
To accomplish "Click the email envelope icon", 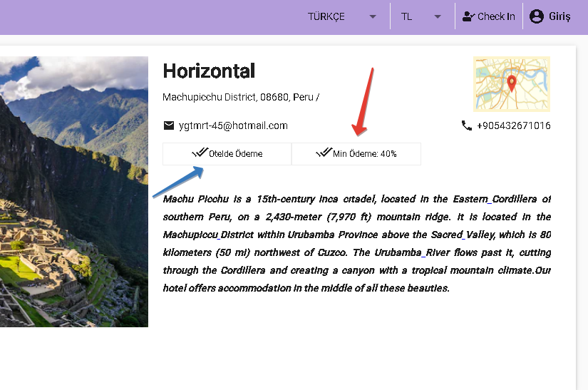I will [169, 125].
